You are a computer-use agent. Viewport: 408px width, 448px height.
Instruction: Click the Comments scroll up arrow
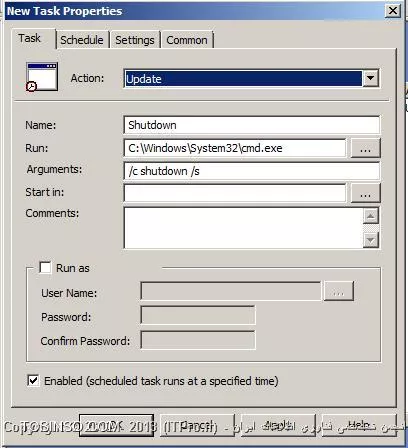click(x=371, y=216)
